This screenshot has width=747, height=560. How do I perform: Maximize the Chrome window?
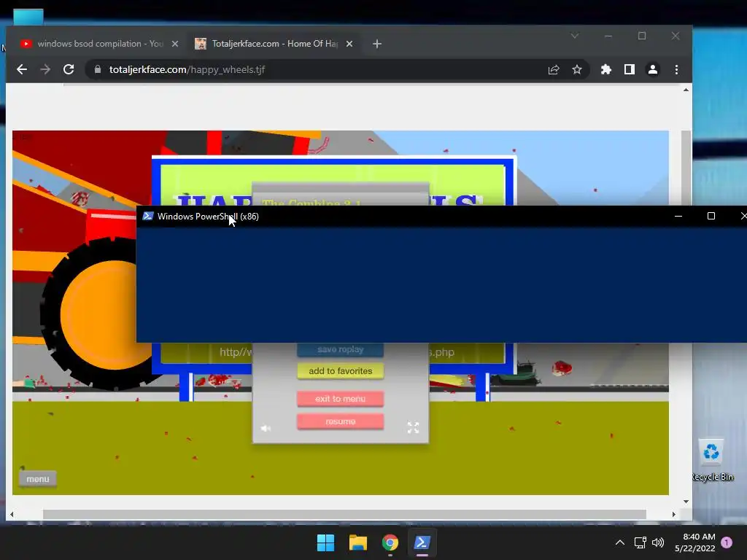tap(642, 36)
